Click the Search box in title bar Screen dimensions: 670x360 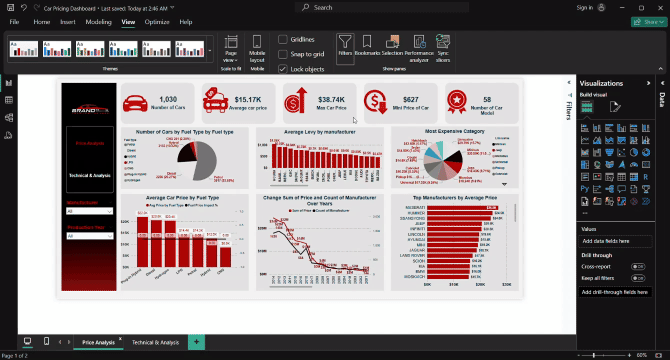pyautogui.click(x=382, y=8)
